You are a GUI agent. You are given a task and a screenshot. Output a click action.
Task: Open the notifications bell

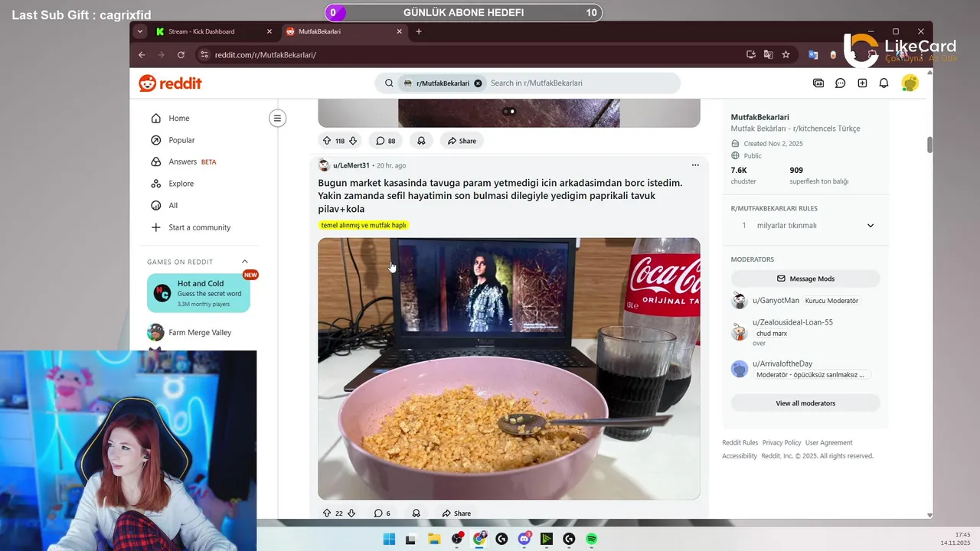point(884,83)
